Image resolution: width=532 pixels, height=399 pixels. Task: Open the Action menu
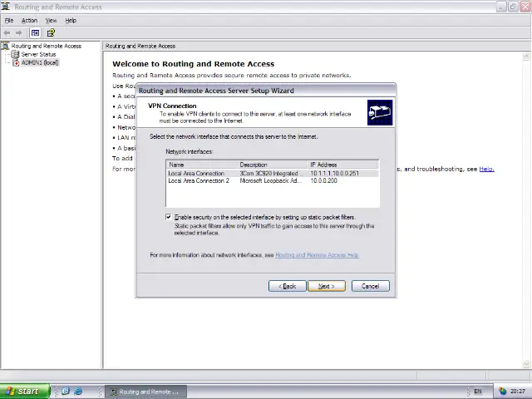pos(29,20)
